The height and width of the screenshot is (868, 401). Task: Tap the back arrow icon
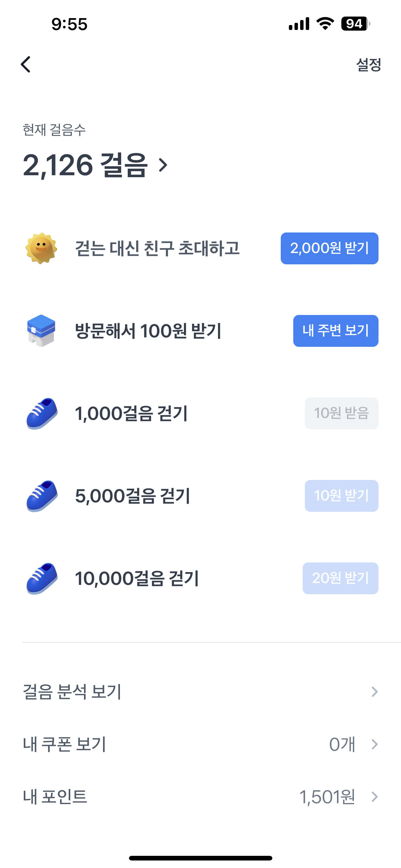[x=26, y=64]
